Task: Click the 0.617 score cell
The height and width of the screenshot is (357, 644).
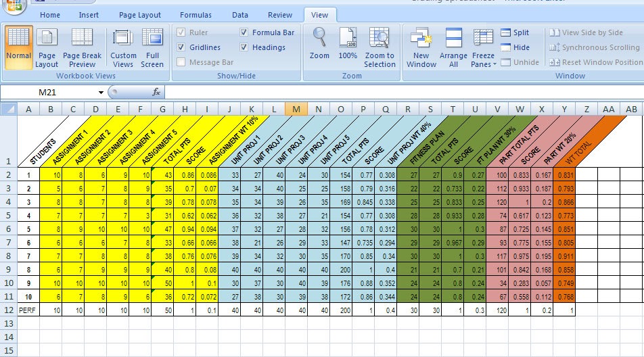Action: (x=520, y=216)
